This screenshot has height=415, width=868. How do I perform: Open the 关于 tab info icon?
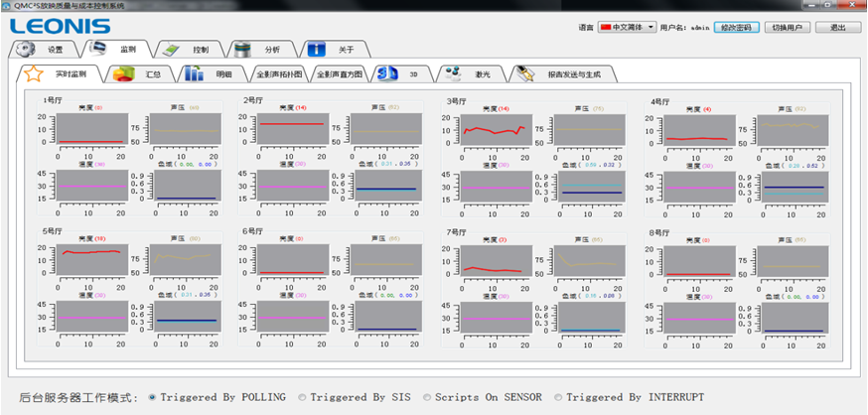pyautogui.click(x=316, y=49)
